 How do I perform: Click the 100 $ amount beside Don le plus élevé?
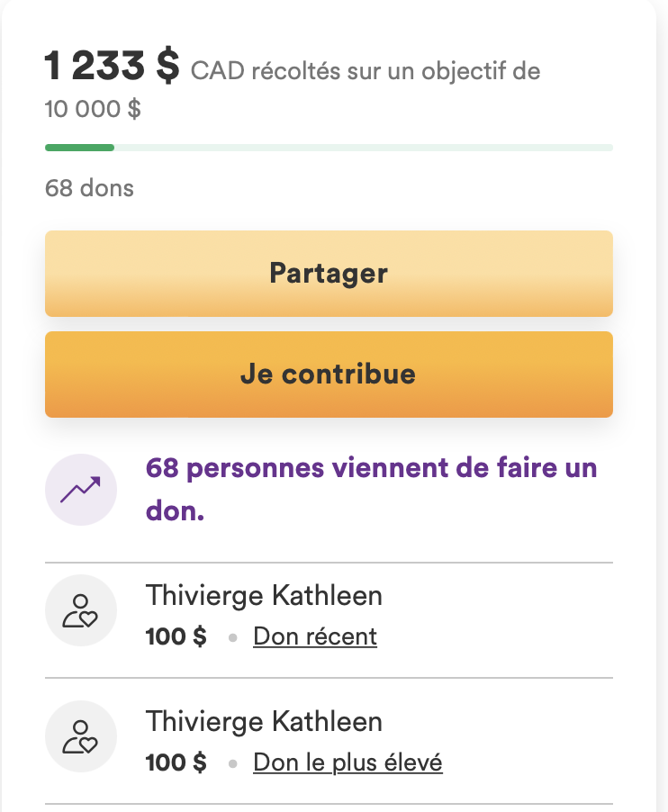(x=176, y=762)
